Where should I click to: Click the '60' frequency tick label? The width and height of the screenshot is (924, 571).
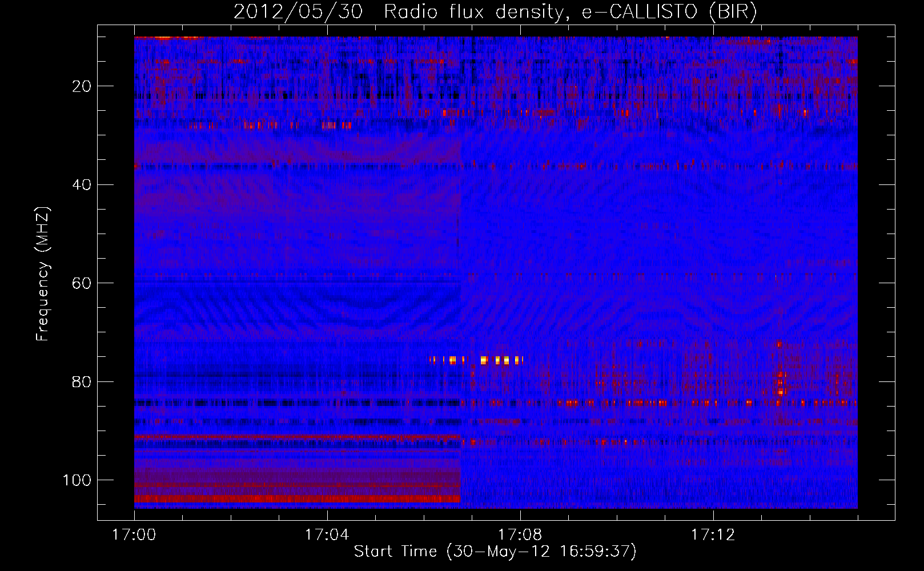pos(82,283)
